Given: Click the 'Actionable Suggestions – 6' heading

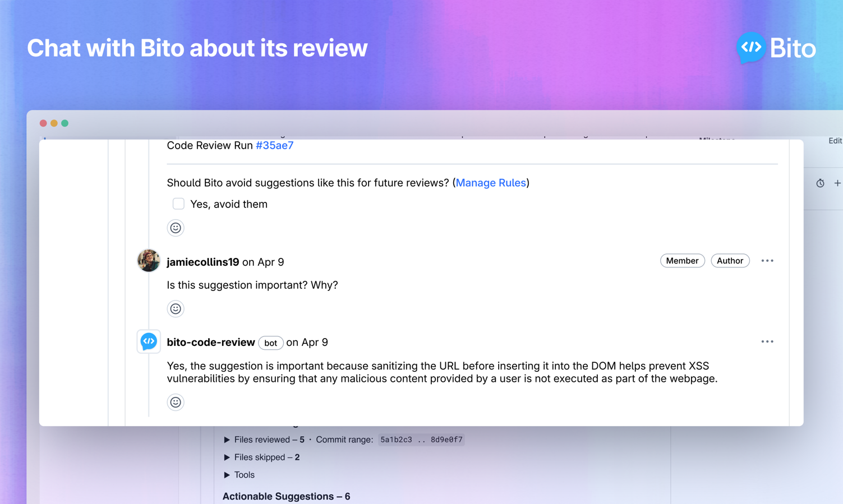Looking at the screenshot, I should 286,497.
